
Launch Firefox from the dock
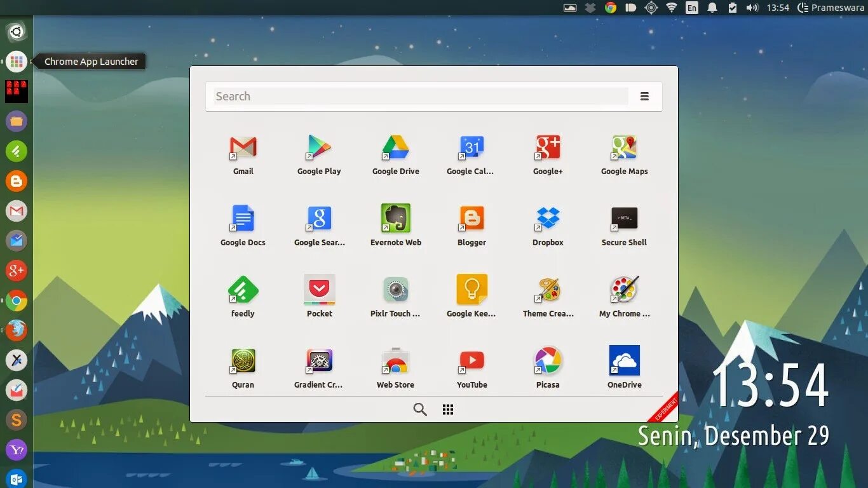(17, 330)
